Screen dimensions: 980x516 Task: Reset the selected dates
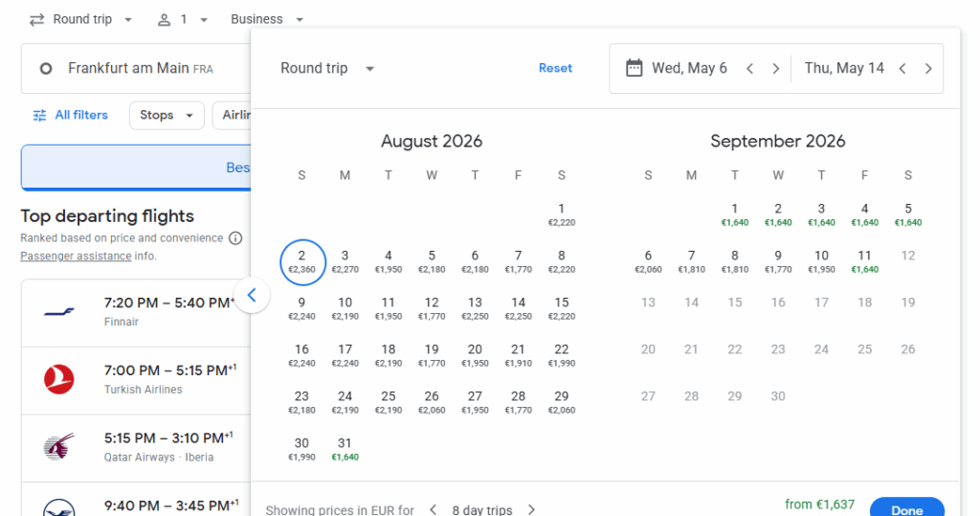tap(555, 69)
